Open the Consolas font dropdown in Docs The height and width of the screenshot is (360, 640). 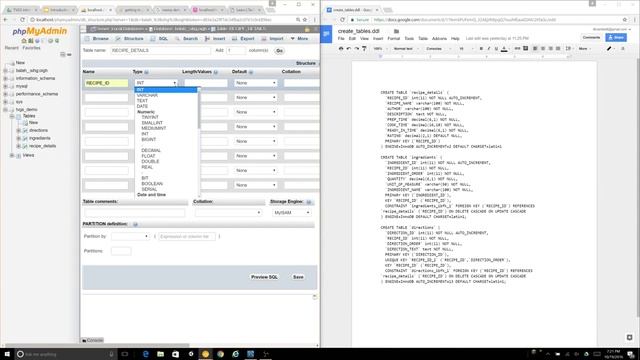pos(439,49)
